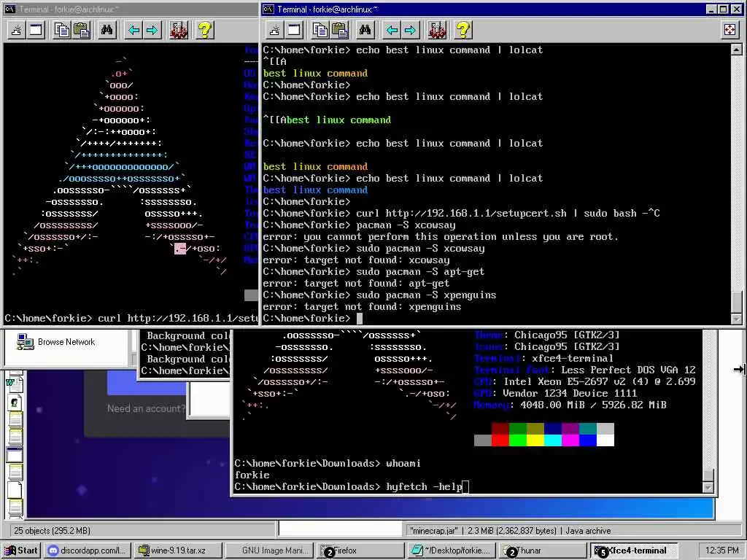Open new tab in the active terminal
This screenshot has width=747, height=560.
[x=275, y=31]
